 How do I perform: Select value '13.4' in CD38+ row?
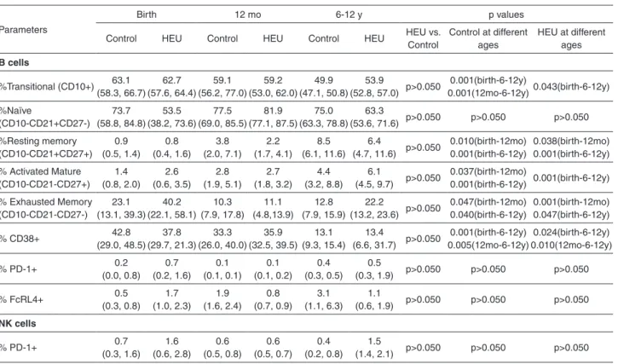[x=374, y=232]
